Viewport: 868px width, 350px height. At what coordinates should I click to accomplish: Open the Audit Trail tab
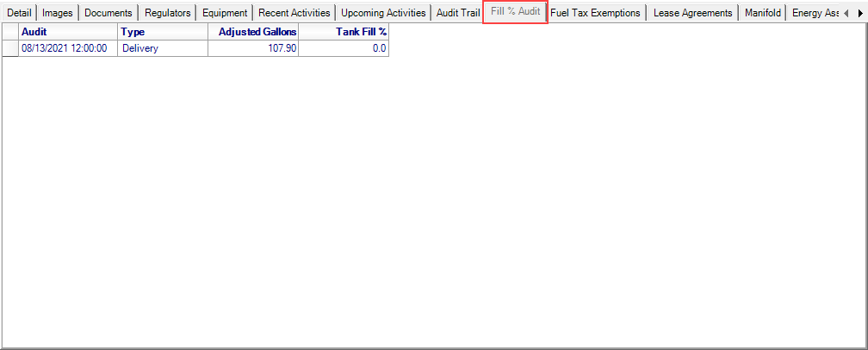click(x=458, y=13)
